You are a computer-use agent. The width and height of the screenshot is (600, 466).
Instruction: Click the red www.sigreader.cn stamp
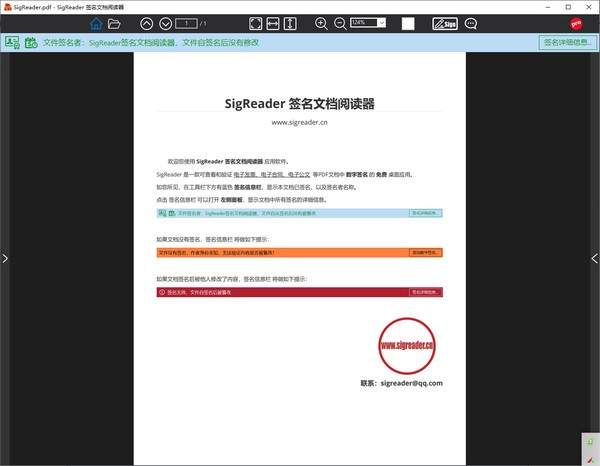click(x=408, y=345)
